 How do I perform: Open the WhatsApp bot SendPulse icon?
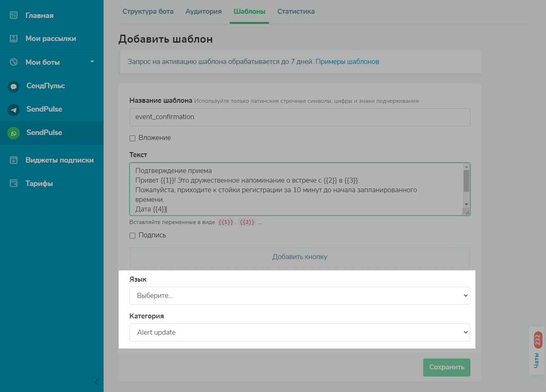(x=14, y=133)
